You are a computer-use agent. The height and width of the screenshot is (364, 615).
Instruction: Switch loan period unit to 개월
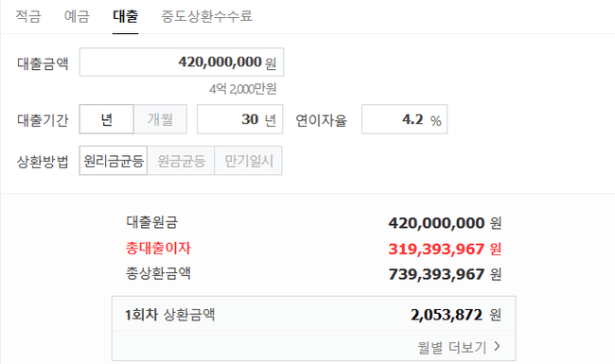[x=161, y=119]
